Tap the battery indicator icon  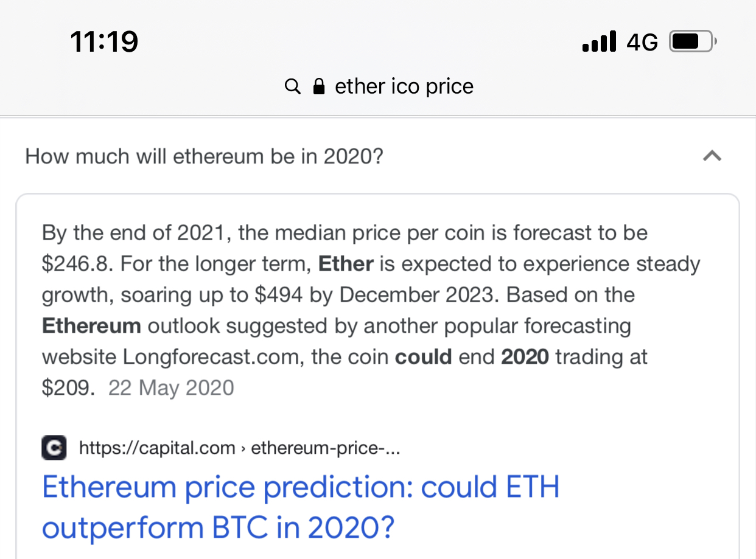(693, 42)
